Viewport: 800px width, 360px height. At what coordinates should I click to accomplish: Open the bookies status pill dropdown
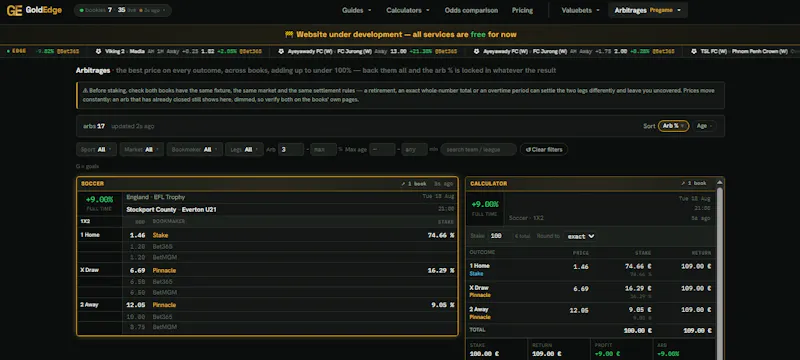point(123,10)
